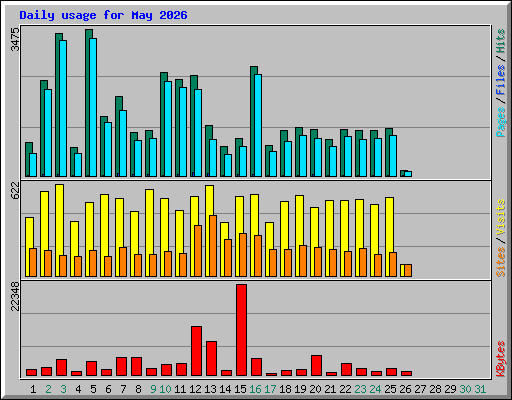Click the cyan Files bar for day 10
This screenshot has width=512, height=400.
pos(168,129)
